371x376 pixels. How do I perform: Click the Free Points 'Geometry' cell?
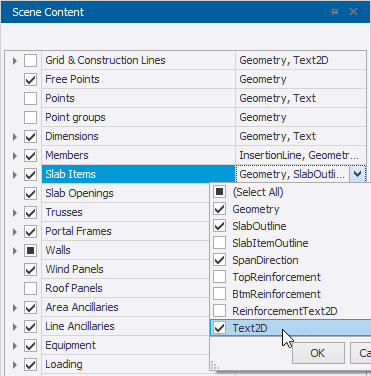(301, 79)
